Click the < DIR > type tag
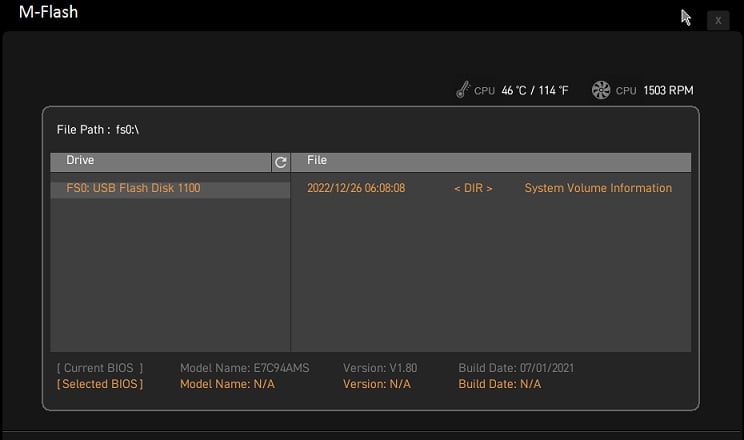Image resolution: width=744 pixels, height=440 pixels. [x=473, y=188]
